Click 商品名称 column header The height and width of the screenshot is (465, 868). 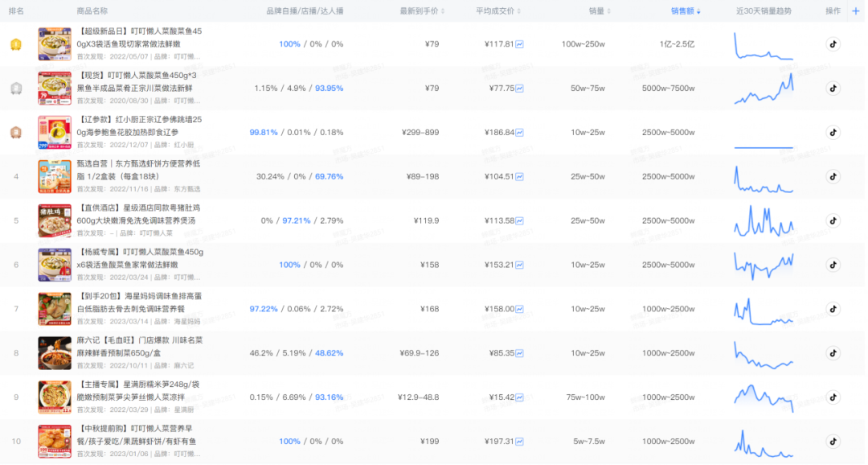92,11
